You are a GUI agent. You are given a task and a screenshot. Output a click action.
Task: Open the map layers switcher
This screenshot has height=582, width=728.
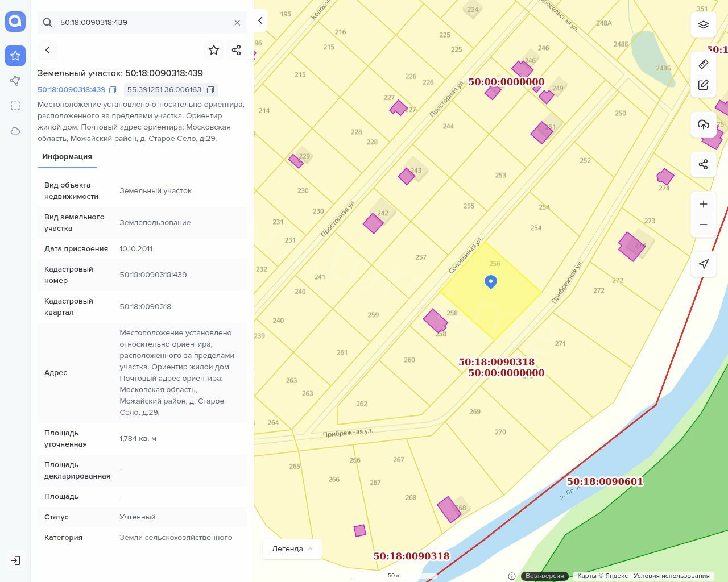(x=703, y=24)
